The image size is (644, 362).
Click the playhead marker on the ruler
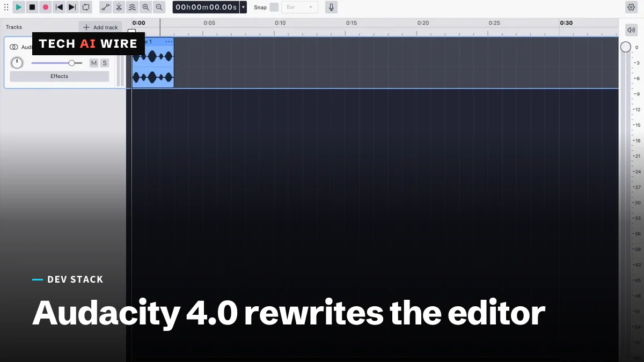coord(131,31)
